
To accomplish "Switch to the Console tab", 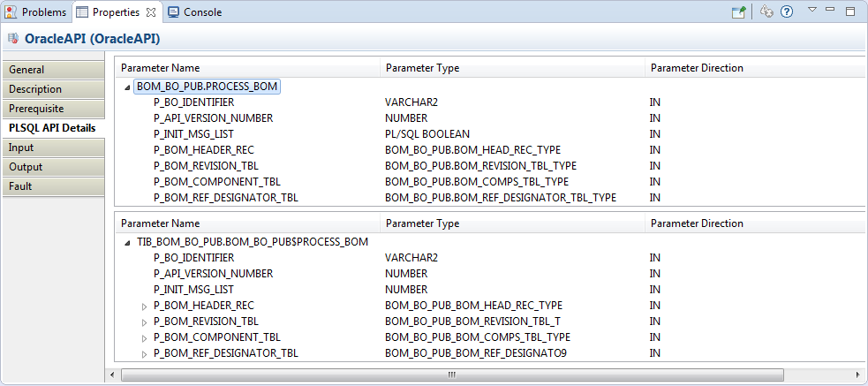I will tap(195, 11).
